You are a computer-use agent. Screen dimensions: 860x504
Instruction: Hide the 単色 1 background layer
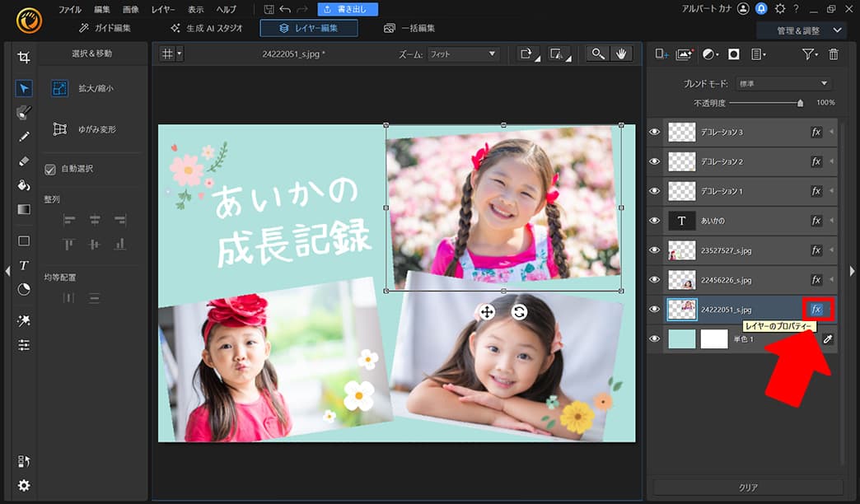[655, 338]
